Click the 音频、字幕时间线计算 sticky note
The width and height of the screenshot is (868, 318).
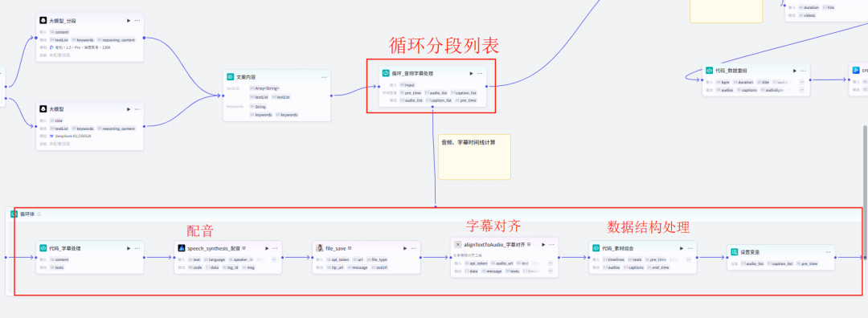[474, 157]
